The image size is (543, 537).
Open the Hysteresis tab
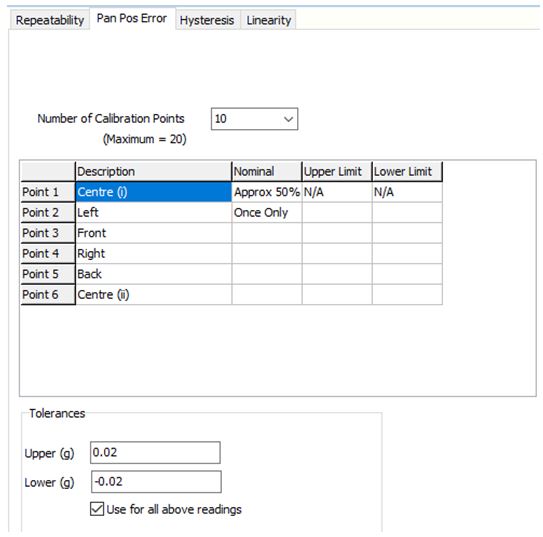click(207, 20)
